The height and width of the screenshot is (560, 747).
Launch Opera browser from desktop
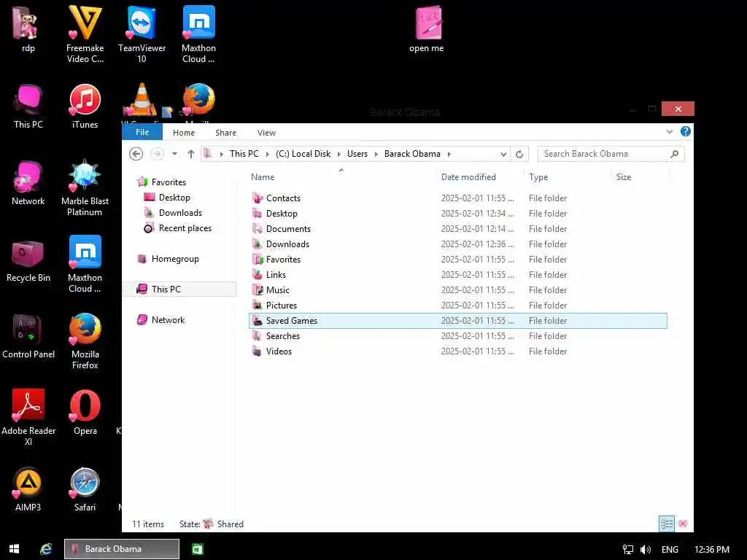[85, 413]
